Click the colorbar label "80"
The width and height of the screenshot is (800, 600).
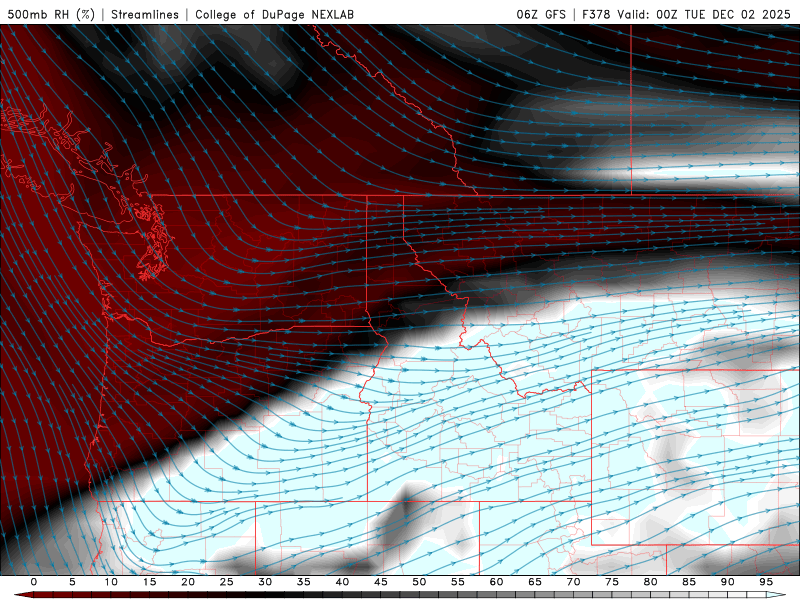[x=650, y=582]
